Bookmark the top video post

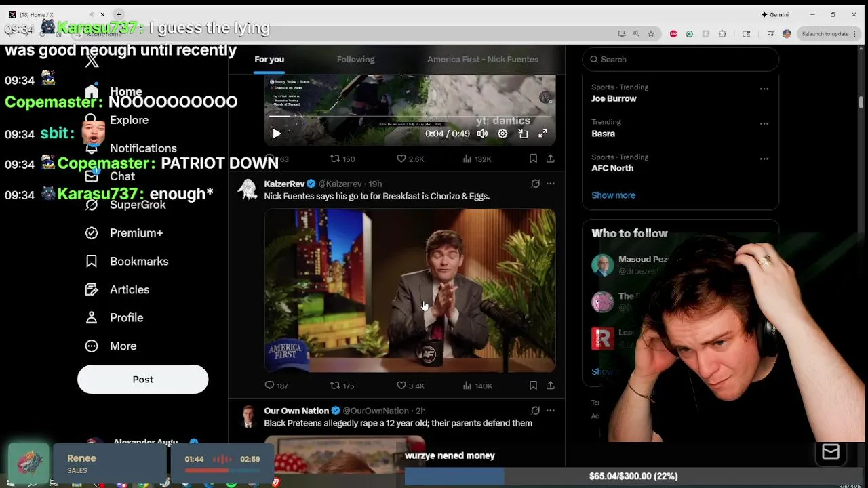[533, 159]
